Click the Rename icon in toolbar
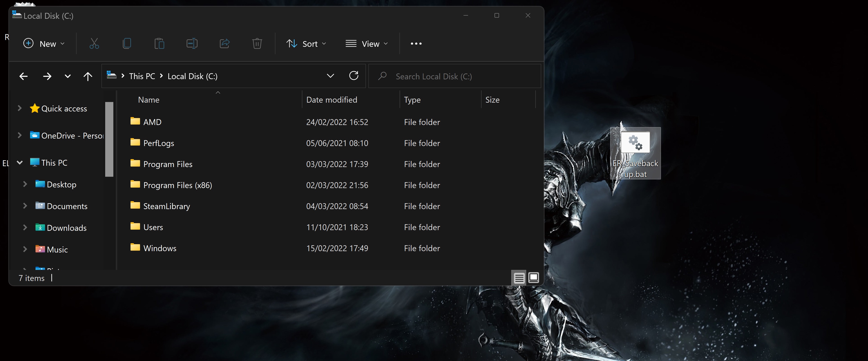Viewport: 868px width, 361px height. pyautogui.click(x=192, y=43)
